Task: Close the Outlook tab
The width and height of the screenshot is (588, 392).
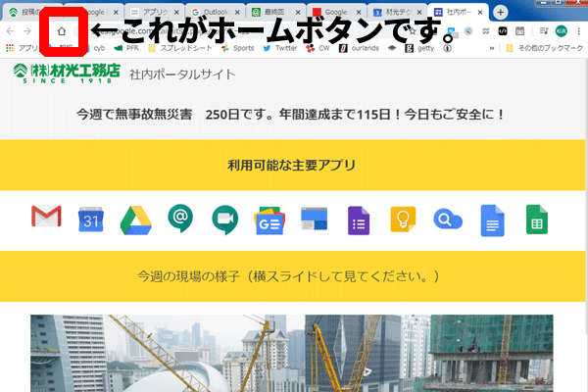Action: 237,13
